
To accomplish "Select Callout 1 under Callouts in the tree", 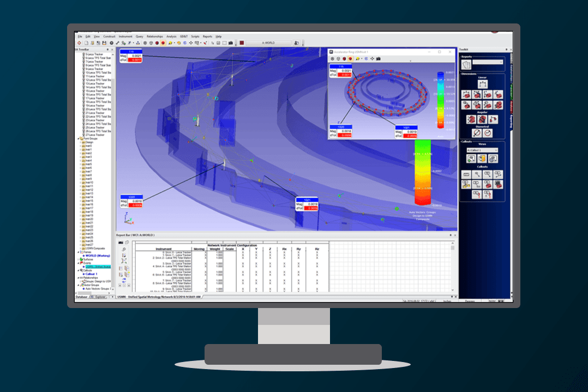I will 91,274.
